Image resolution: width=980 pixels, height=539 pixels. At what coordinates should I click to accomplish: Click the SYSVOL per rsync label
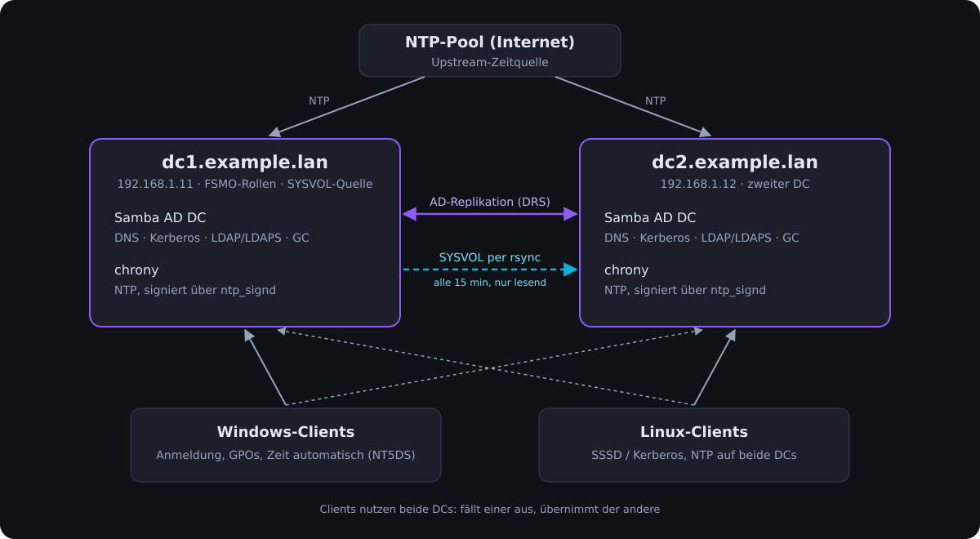point(490,257)
